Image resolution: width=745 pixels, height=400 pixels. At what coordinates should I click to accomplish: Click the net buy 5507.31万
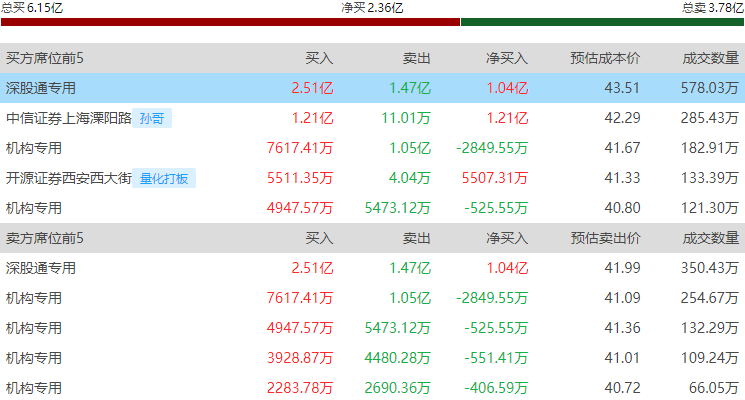495,178
